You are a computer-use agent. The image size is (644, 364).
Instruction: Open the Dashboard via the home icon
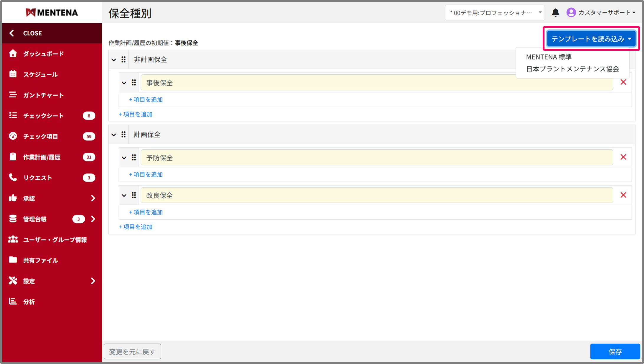[x=13, y=53]
